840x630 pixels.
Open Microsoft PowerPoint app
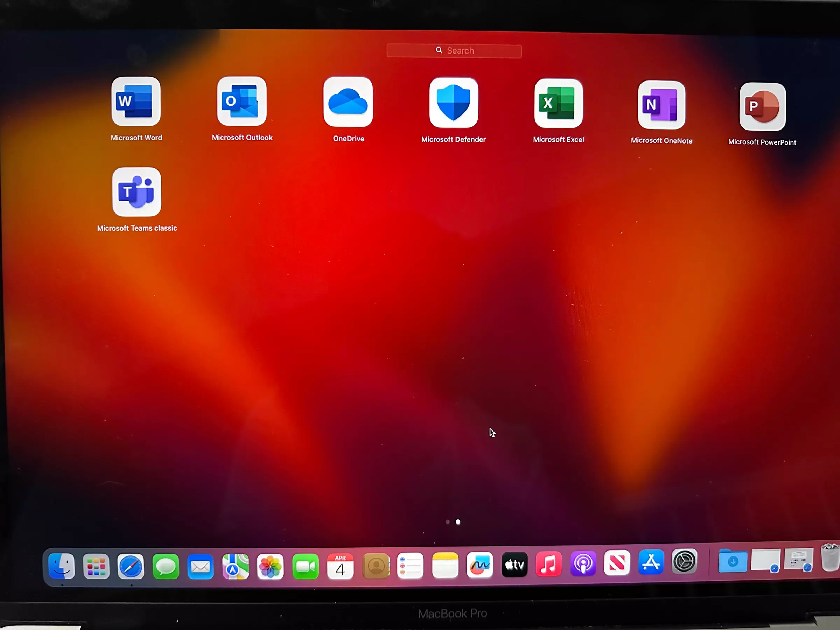coord(763,107)
